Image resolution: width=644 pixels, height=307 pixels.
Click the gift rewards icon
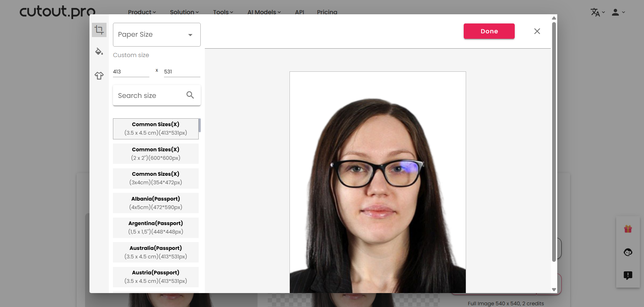628,229
